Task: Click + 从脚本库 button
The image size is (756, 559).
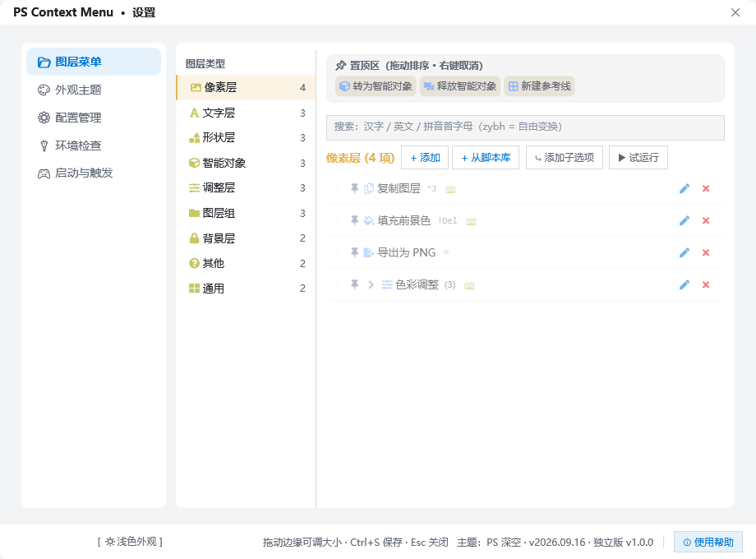Action: pos(486,158)
